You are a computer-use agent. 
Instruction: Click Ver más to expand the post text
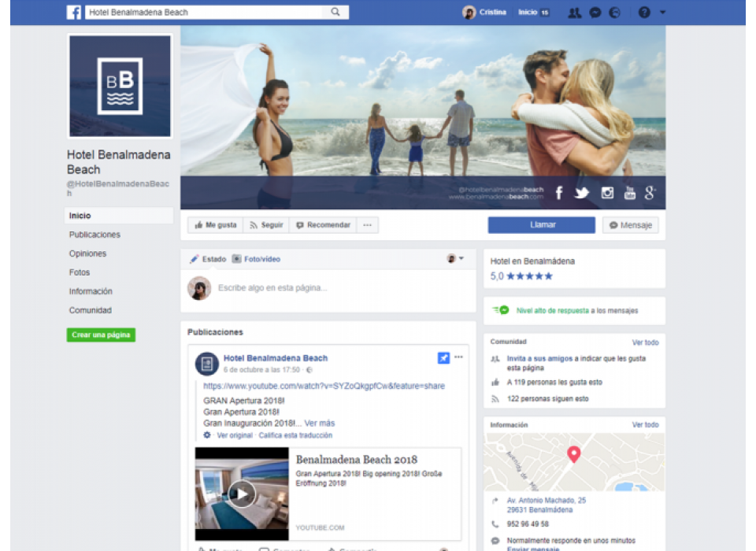tap(319, 423)
